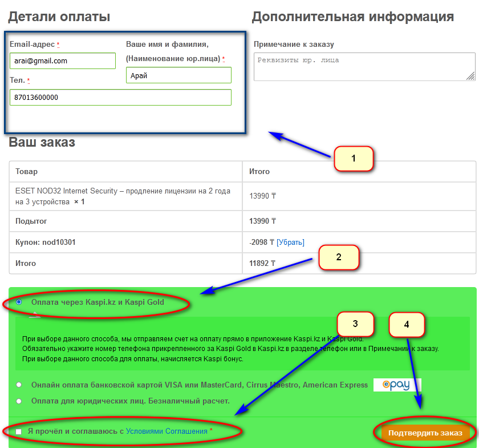Click the total amount 11892 ₸
Viewport: 479px width, 448px height.
pos(262,263)
